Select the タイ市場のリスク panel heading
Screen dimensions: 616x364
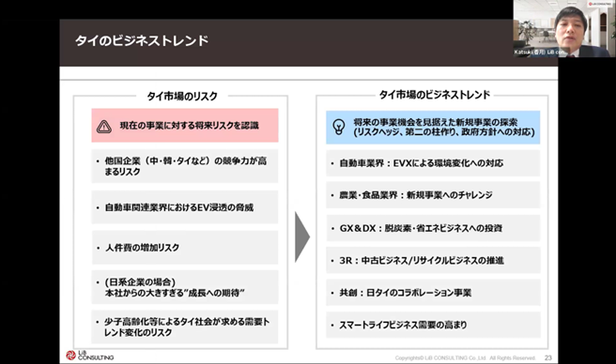(x=182, y=97)
